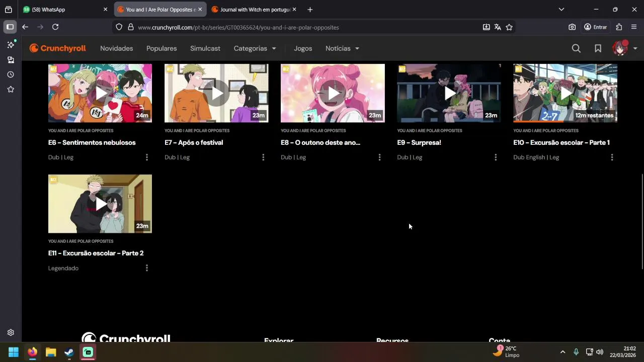Click the install site as app icon
This screenshot has width=644, height=362.
(486, 27)
